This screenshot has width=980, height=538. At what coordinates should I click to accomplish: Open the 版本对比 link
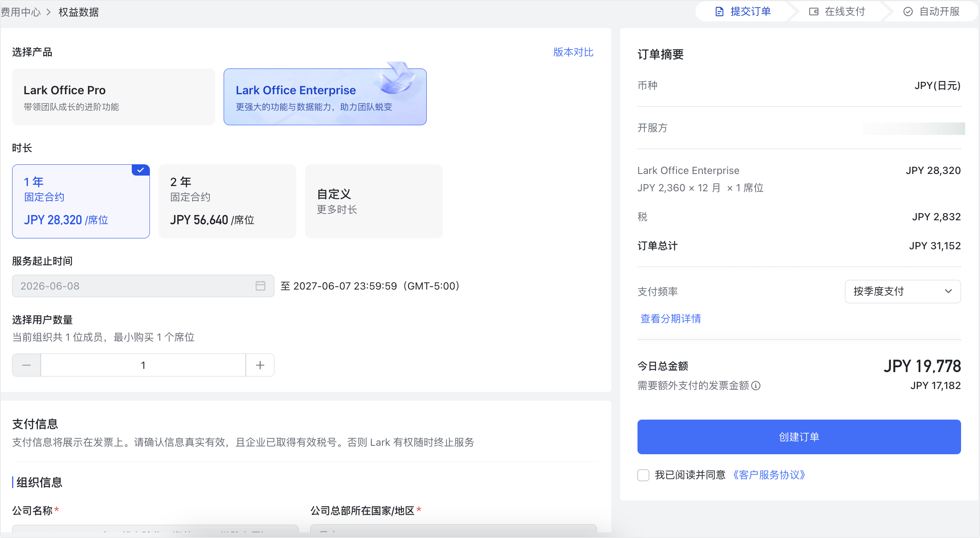(x=573, y=52)
